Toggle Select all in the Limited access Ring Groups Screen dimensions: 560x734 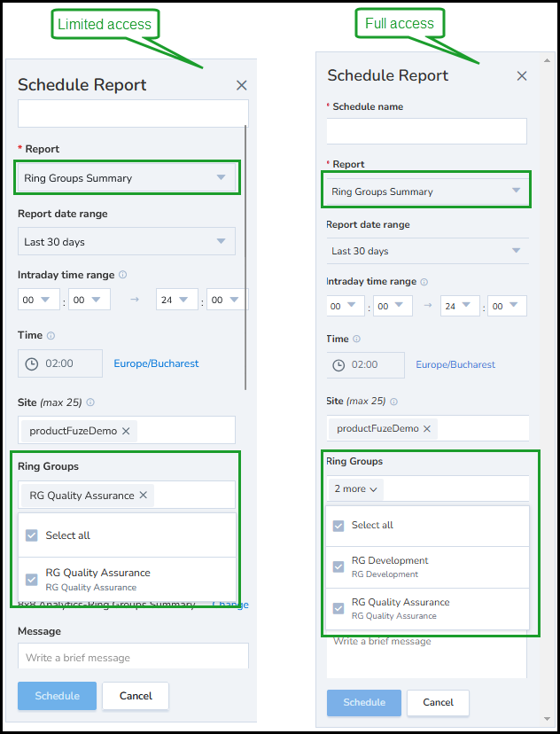point(31,535)
